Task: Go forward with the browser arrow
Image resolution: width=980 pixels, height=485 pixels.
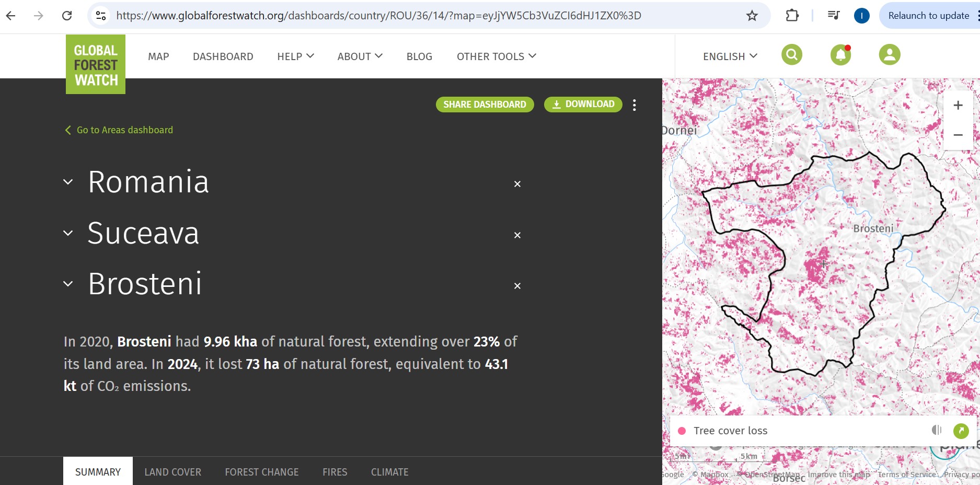Action: tap(39, 16)
